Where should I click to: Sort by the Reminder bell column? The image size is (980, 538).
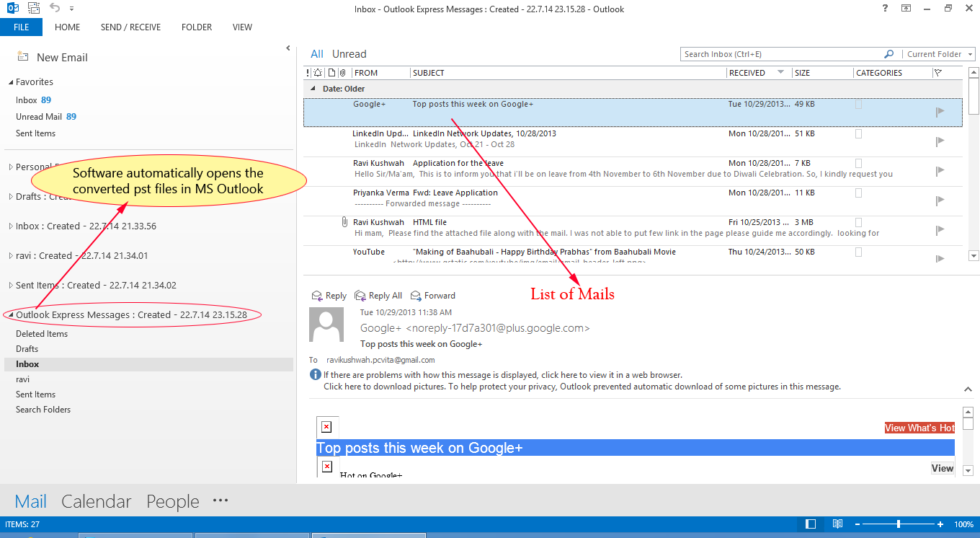pyautogui.click(x=318, y=73)
